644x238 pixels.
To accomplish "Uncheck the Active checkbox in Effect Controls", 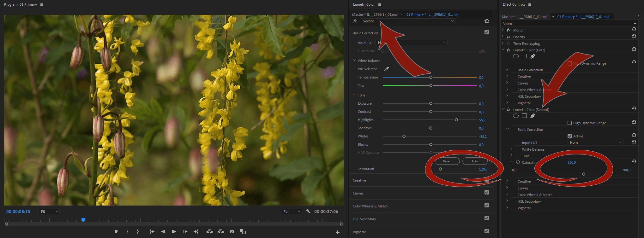I will (x=570, y=136).
